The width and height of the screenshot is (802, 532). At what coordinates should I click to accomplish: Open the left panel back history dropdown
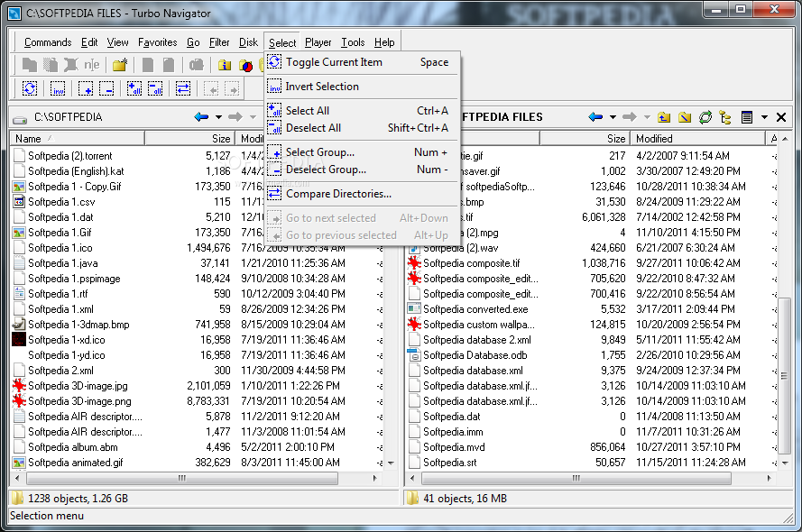218,117
